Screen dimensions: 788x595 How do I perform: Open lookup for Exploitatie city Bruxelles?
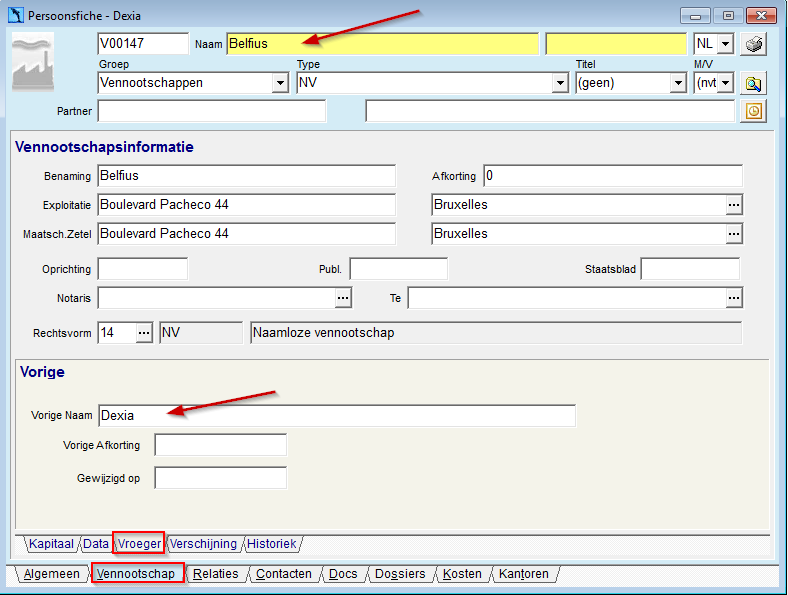pyautogui.click(x=734, y=205)
